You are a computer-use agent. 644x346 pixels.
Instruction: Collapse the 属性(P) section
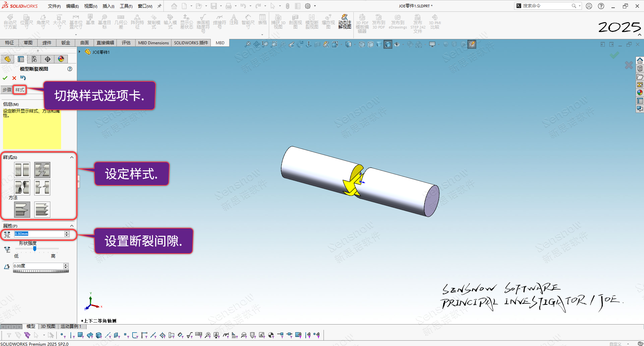[x=71, y=226]
